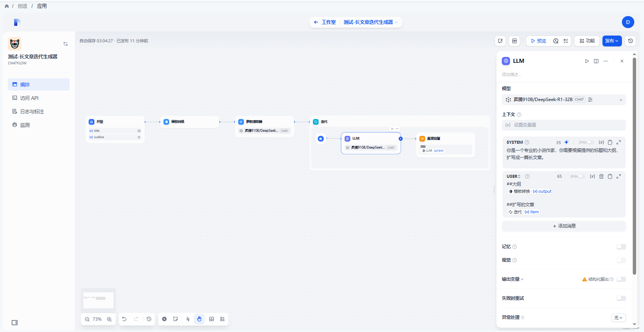Expand the 发布 publish menu
Viewport: 644px width, 332px height.
[x=612, y=41]
